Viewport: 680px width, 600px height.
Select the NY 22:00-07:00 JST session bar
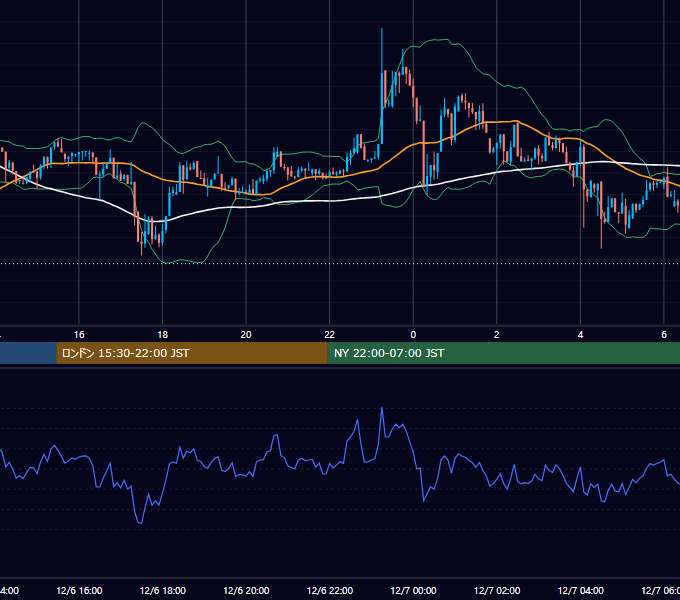[503, 353]
